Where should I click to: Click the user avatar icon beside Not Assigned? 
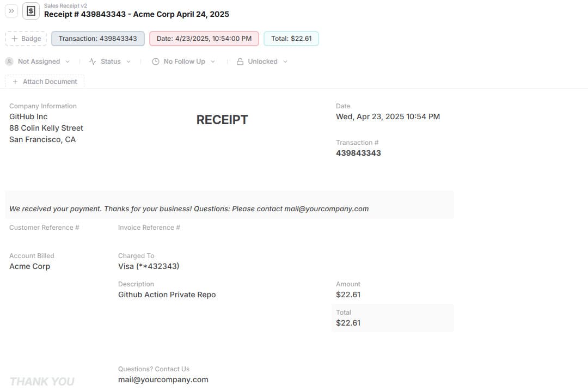pyautogui.click(x=9, y=62)
